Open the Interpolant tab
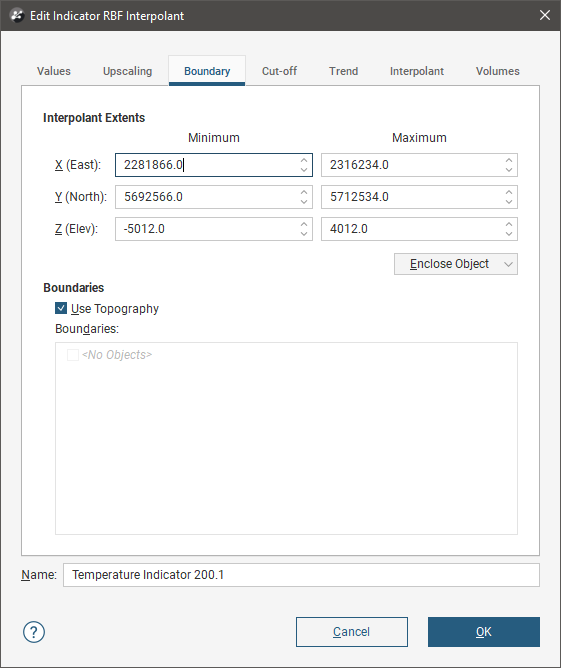 (417, 71)
